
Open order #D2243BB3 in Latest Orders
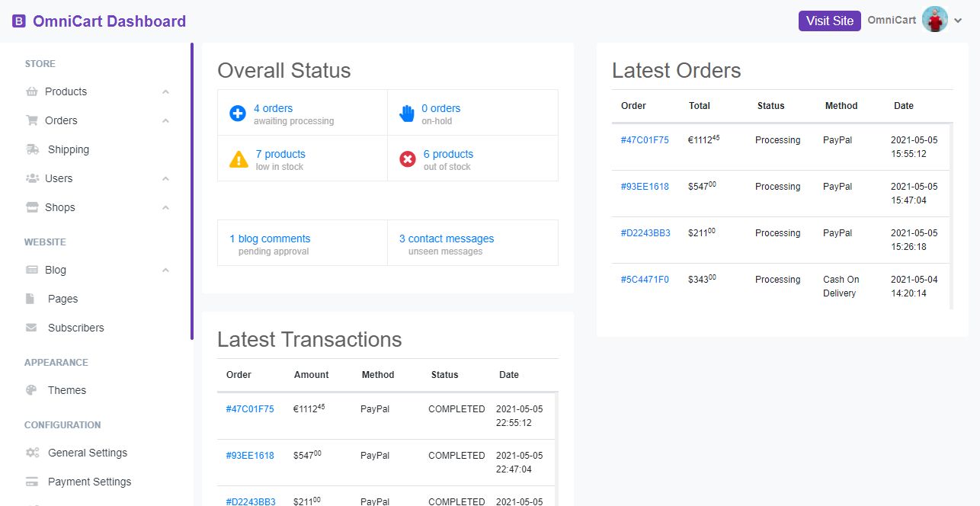click(645, 233)
